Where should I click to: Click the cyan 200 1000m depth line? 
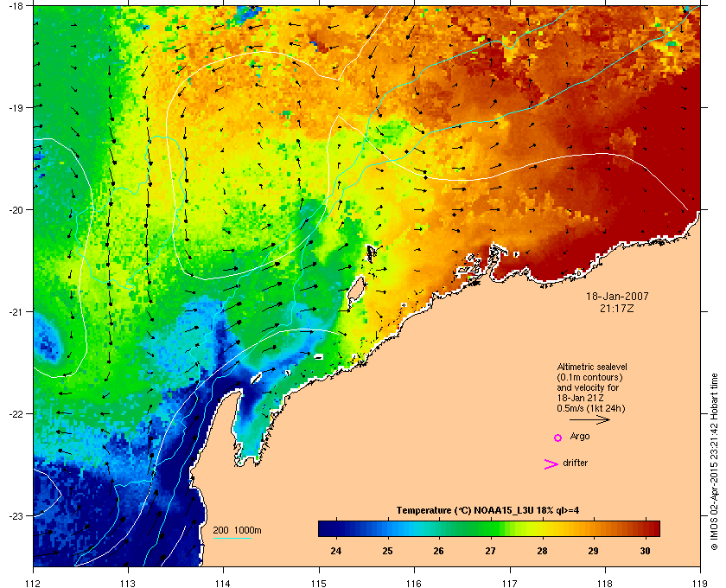click(232, 538)
